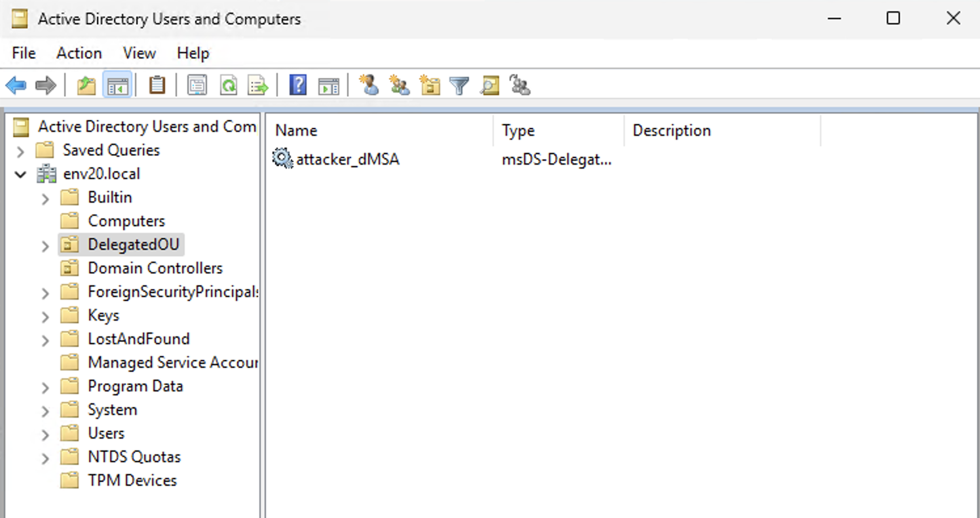Expand ForeignSecurityPrincipals chevron
The image size is (980, 518).
[x=45, y=293]
